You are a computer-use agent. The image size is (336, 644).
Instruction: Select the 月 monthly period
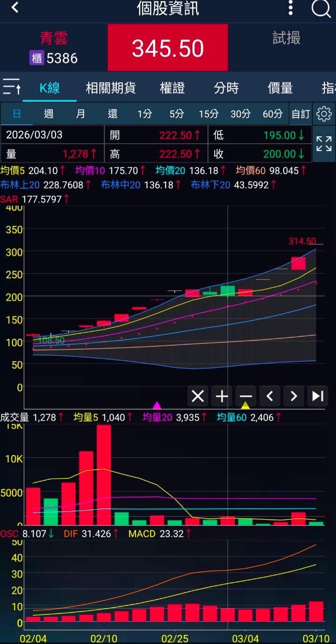point(81,114)
